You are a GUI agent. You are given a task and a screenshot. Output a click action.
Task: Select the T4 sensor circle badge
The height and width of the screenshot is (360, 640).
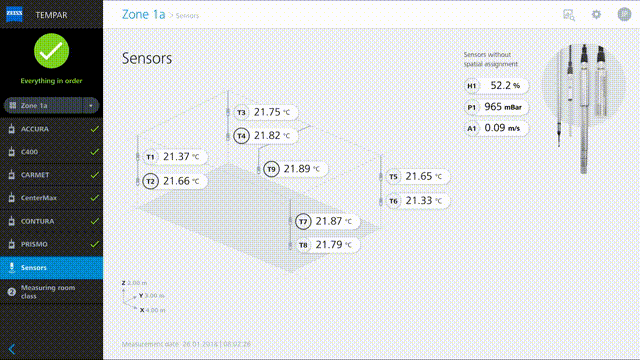click(x=241, y=136)
